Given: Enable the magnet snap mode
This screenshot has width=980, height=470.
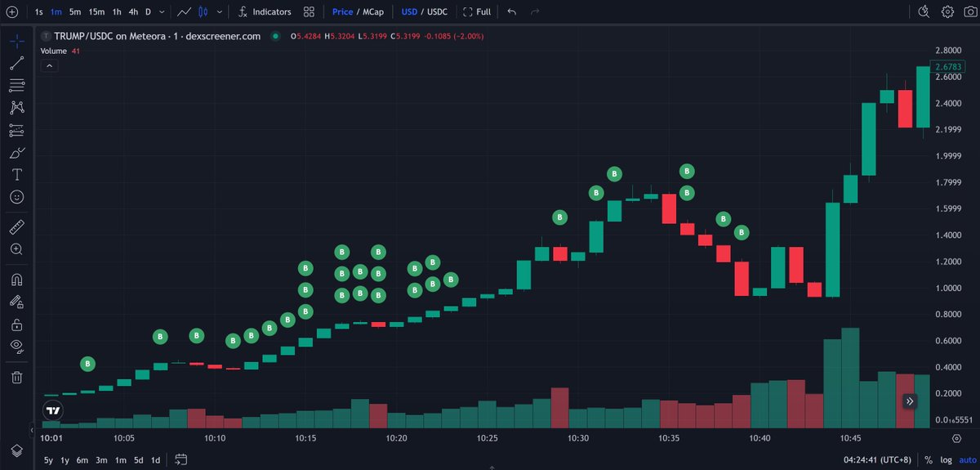Looking at the screenshot, I should 17,280.
